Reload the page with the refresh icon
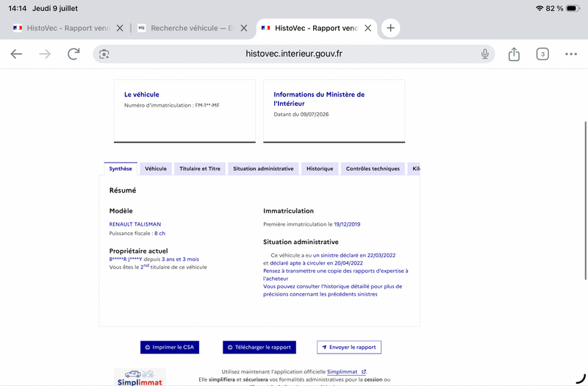 coord(73,54)
